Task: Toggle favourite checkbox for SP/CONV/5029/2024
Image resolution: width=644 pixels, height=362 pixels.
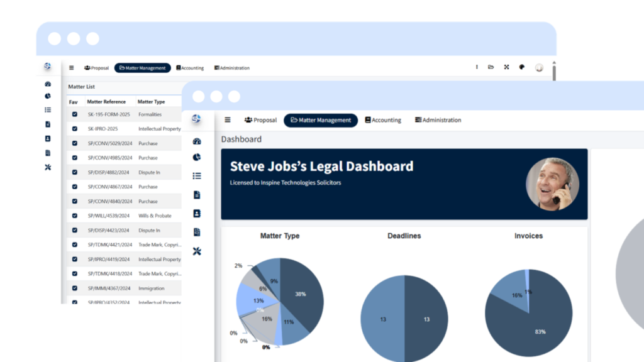Action: [x=75, y=143]
